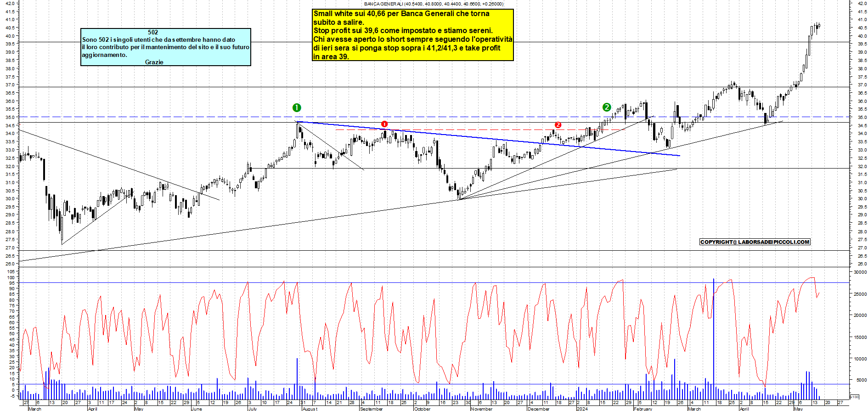Click the latest candlestick near 40.66
Image resolution: width=868 pixels, height=411 pixels.
tap(819, 26)
